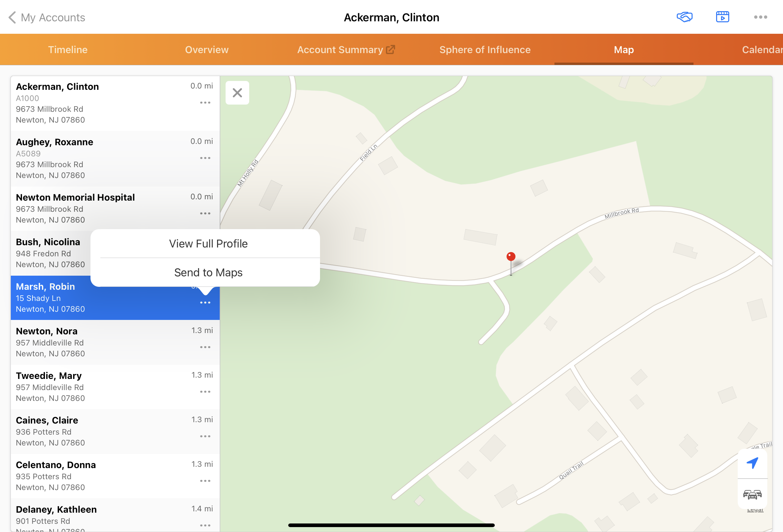The height and width of the screenshot is (532, 783).
Task: Open the Legal link on map
Action: pyautogui.click(x=755, y=510)
